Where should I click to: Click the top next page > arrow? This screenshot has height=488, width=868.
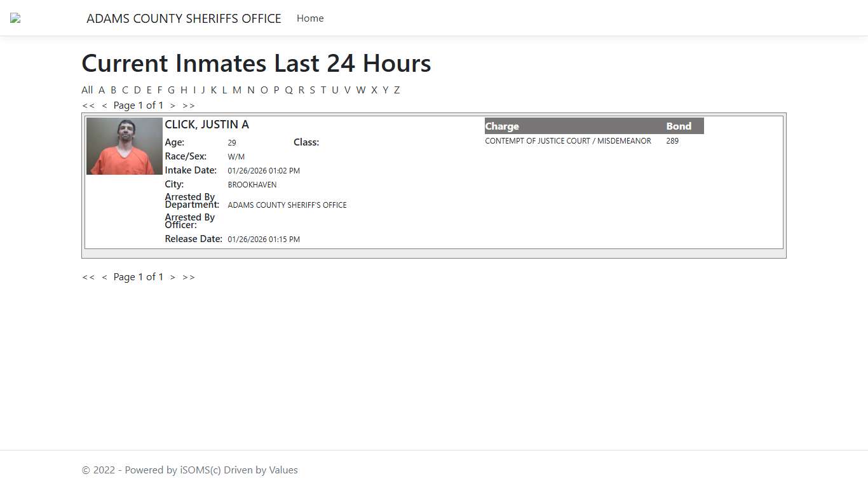[x=172, y=105]
